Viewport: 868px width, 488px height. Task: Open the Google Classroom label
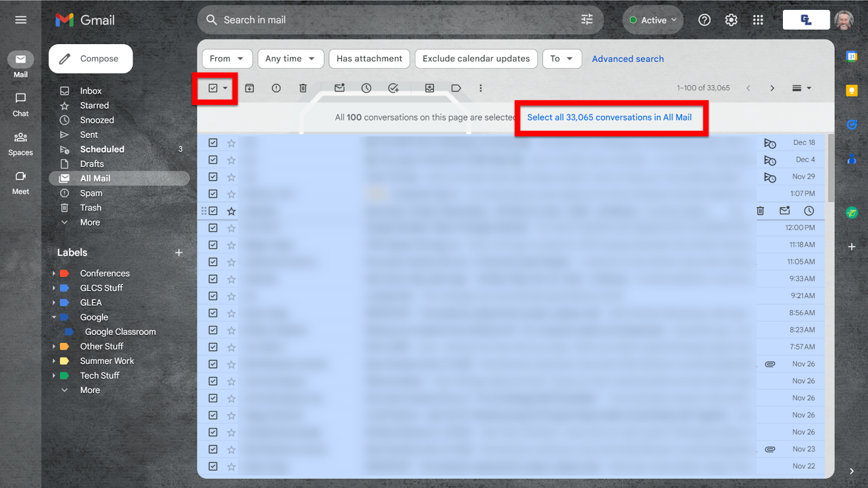[120, 332]
